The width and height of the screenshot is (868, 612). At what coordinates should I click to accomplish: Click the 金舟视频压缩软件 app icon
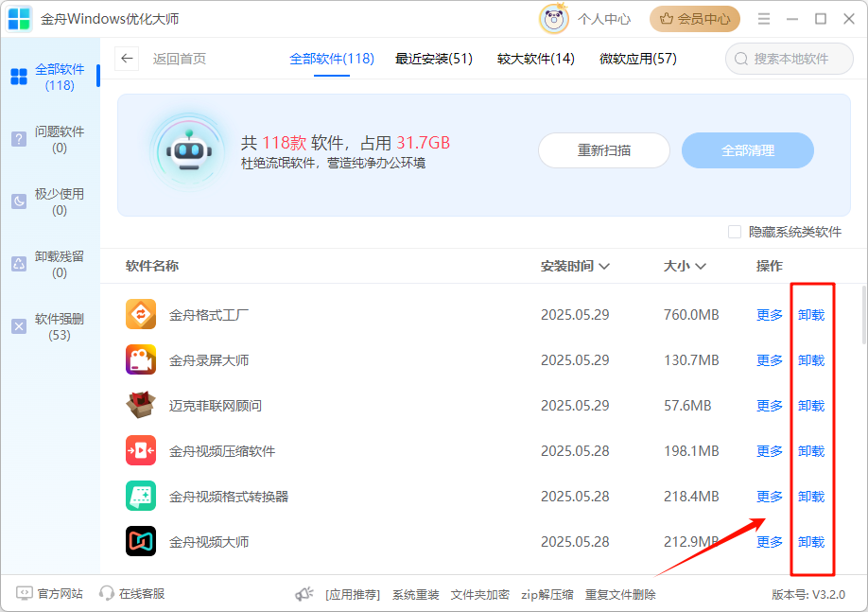point(141,450)
